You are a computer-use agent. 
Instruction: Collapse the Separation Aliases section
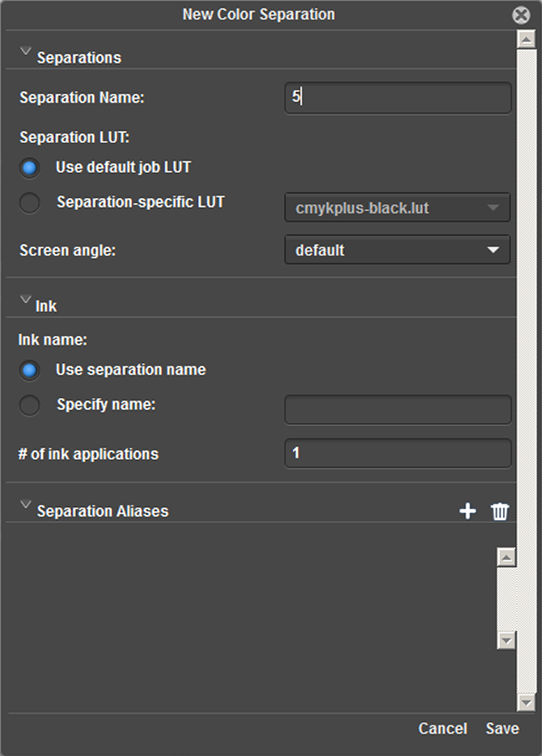[25, 505]
